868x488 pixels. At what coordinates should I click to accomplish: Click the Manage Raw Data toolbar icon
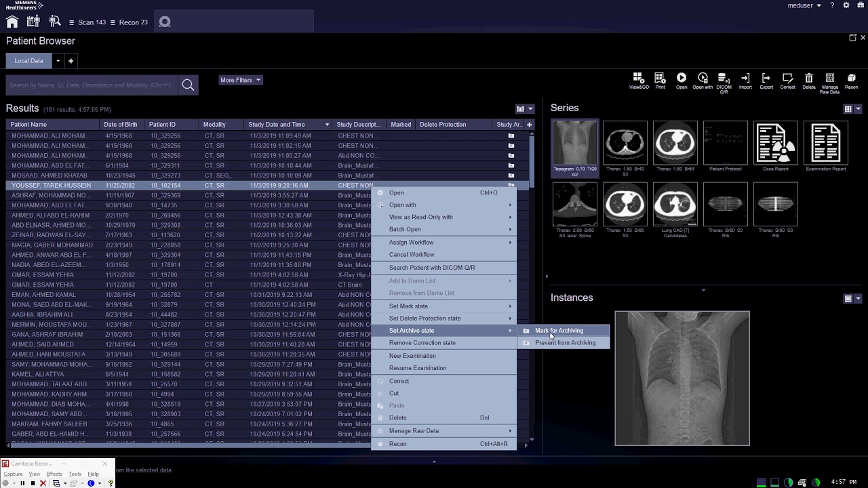pyautogui.click(x=830, y=83)
